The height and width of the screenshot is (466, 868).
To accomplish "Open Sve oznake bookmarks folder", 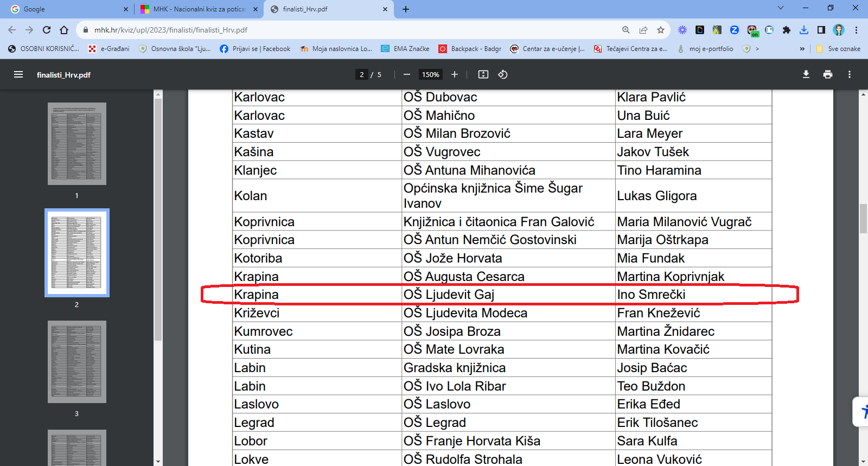I will [839, 49].
